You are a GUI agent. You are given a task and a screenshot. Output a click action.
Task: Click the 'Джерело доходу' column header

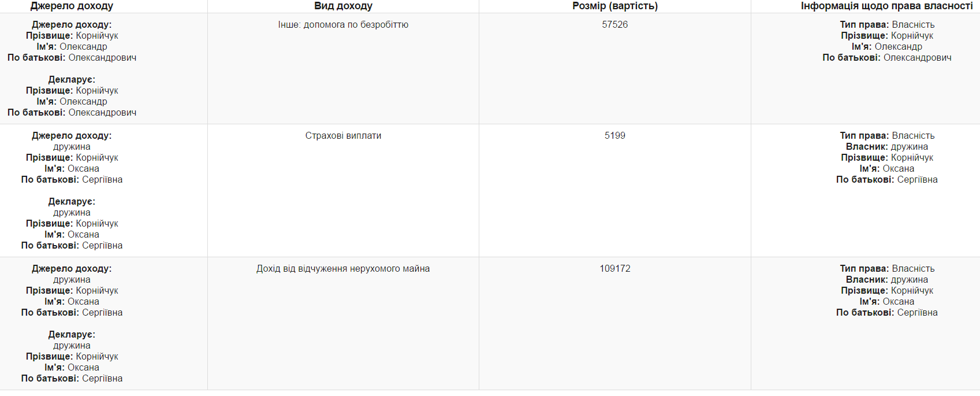point(72,6)
